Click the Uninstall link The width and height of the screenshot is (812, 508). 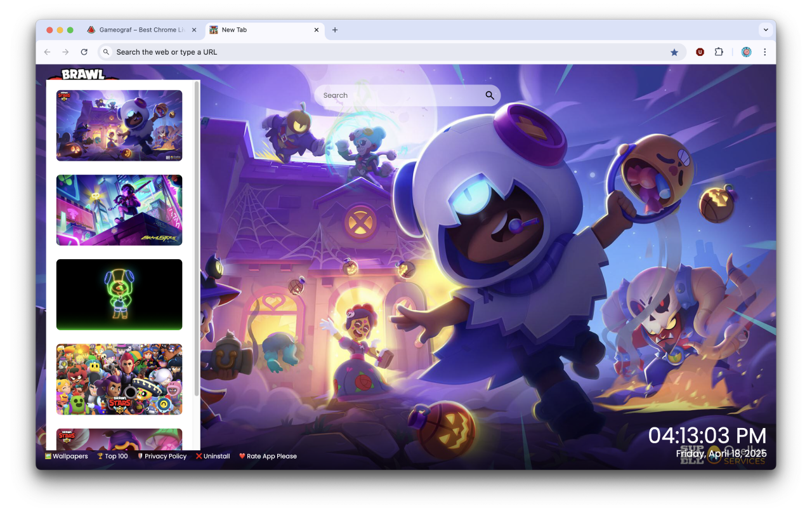[216, 456]
